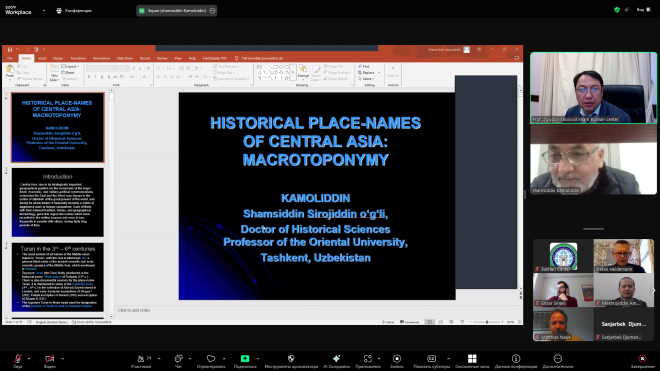This screenshot has height=371, width=660.
Task: Select the PowerPoint Home tab
Action: [26, 58]
